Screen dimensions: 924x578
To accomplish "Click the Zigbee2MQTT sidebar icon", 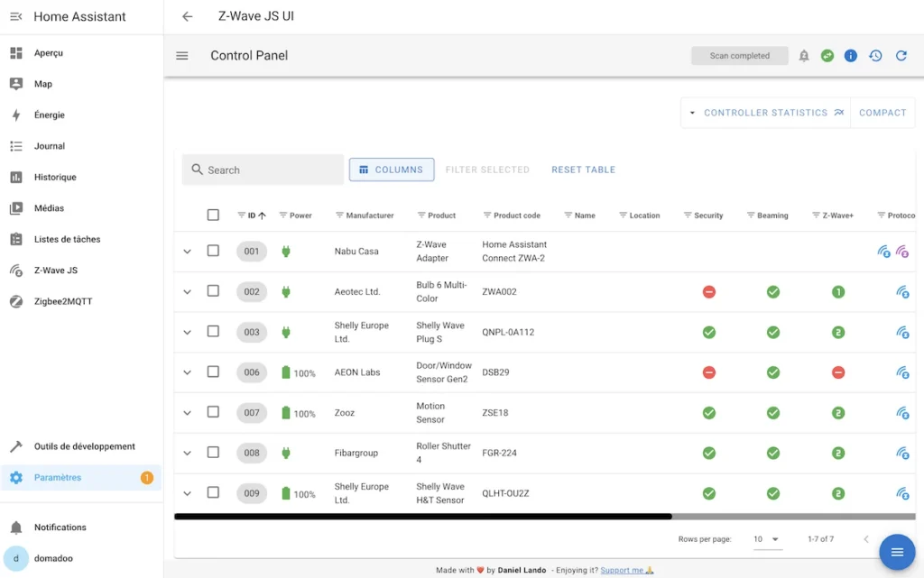I will tap(16, 301).
